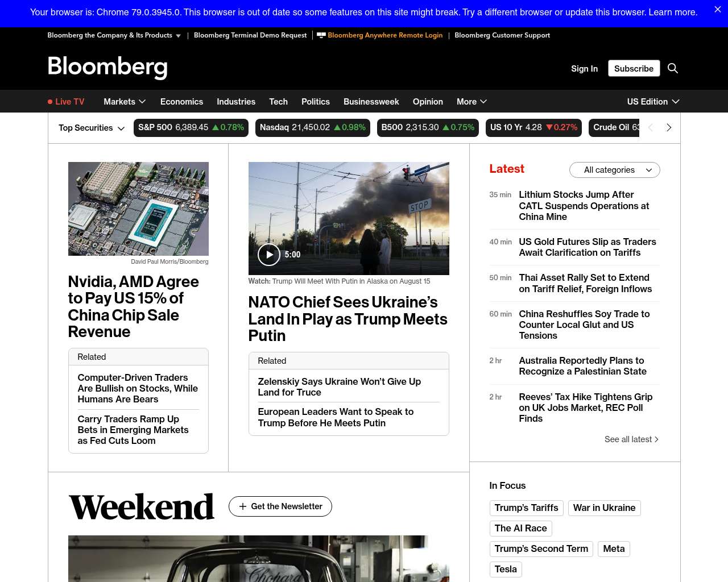Open the Politics section
The image size is (728, 582).
316,102
